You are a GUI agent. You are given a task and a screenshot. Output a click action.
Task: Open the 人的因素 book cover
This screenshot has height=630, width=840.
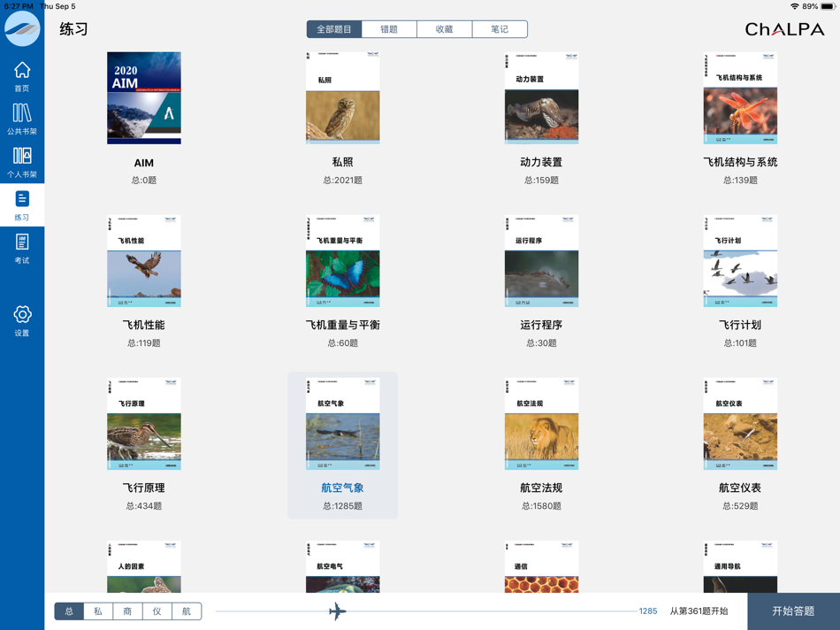point(144,566)
